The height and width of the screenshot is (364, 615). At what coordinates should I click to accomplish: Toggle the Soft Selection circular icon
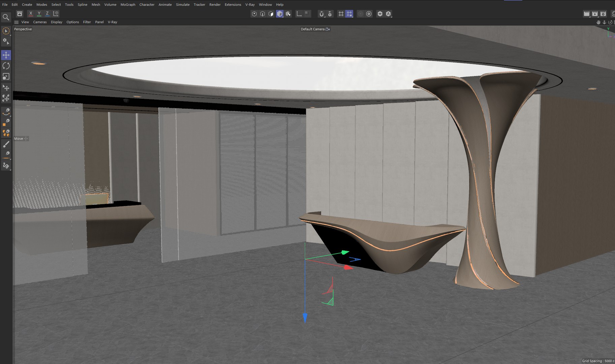pos(361,14)
